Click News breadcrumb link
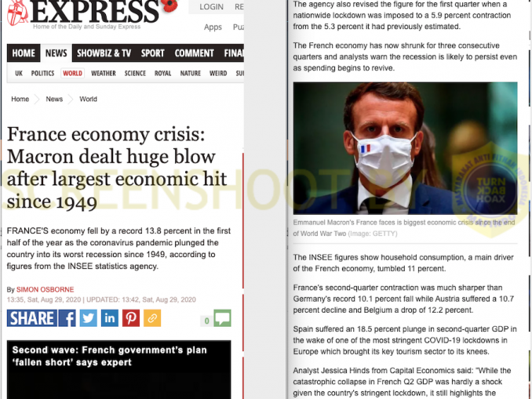Image resolution: width=532 pixels, height=399 pixels. coord(54,99)
